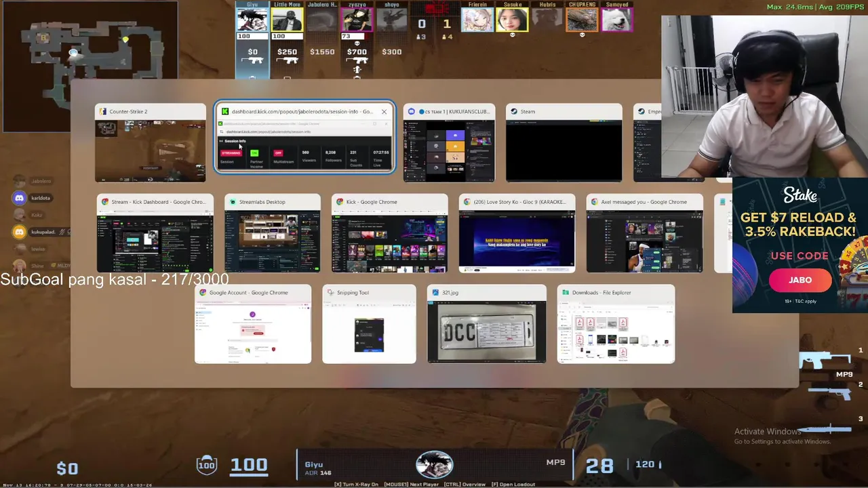Select the Kick session-info popout thumbnail
Viewport: 868px width, 488px height.
304,138
